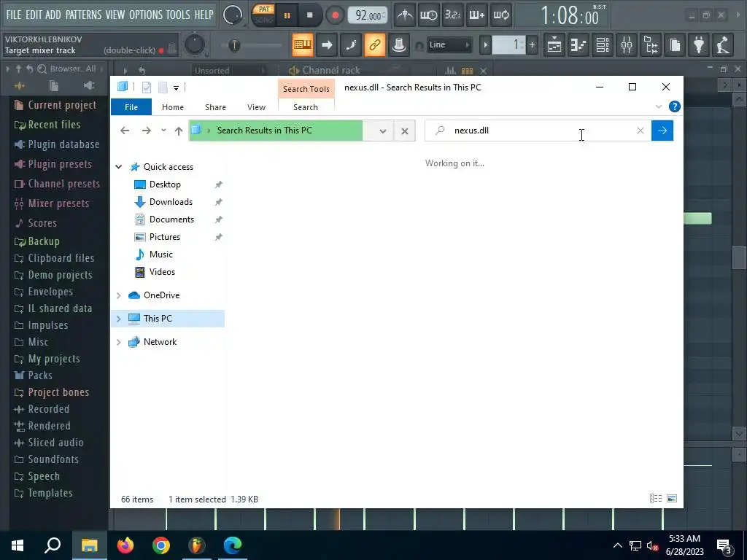
Task: Run search with blue arrow button
Action: 662,131
